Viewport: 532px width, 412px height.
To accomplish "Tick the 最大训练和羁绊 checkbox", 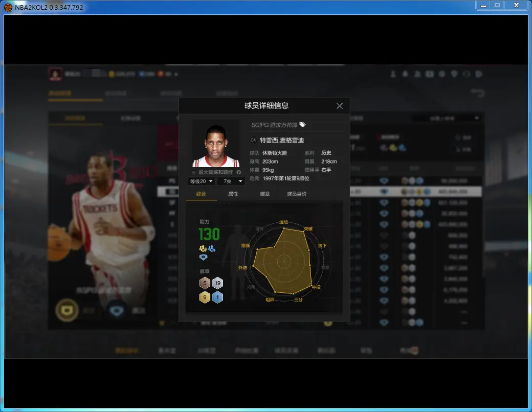I will click(x=194, y=172).
